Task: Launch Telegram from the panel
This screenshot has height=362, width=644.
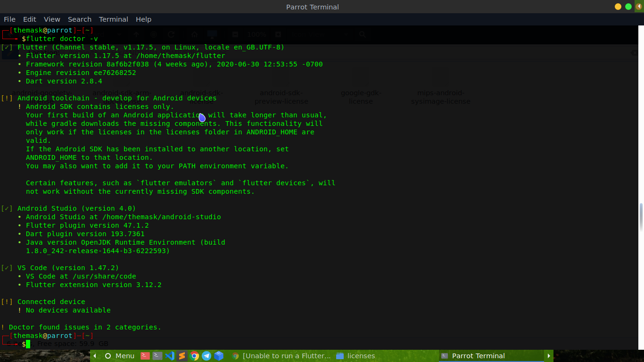Action: point(206,356)
